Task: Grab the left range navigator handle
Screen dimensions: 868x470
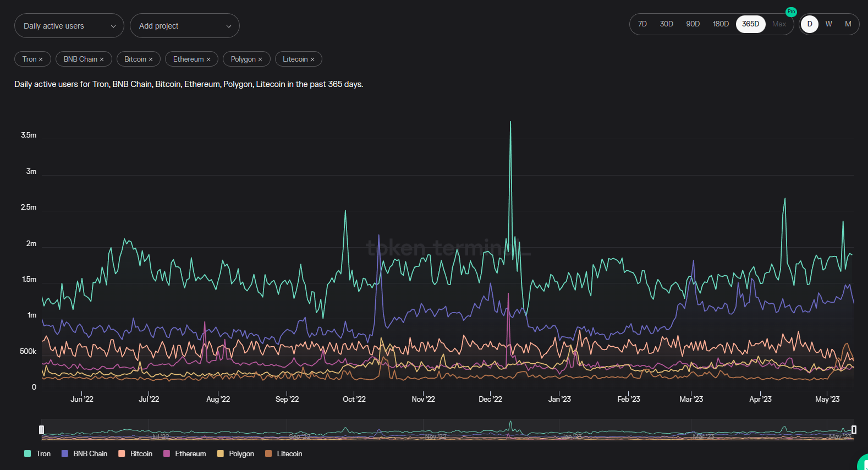Action: point(41,430)
